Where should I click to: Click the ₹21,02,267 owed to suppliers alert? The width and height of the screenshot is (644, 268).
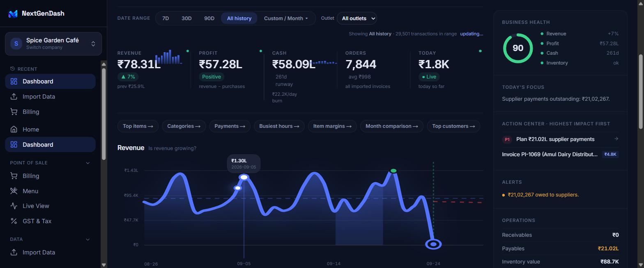click(543, 195)
